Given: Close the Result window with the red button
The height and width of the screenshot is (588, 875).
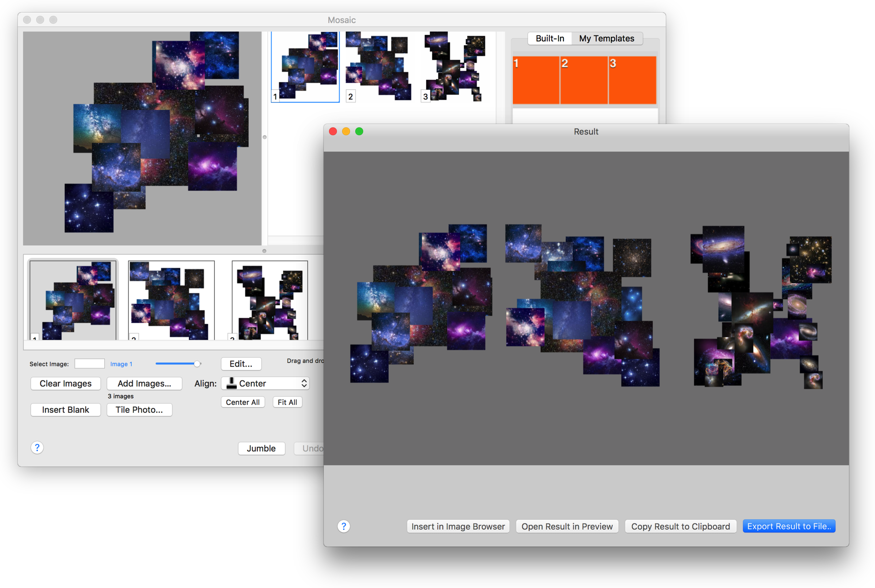Looking at the screenshot, I should (x=333, y=131).
